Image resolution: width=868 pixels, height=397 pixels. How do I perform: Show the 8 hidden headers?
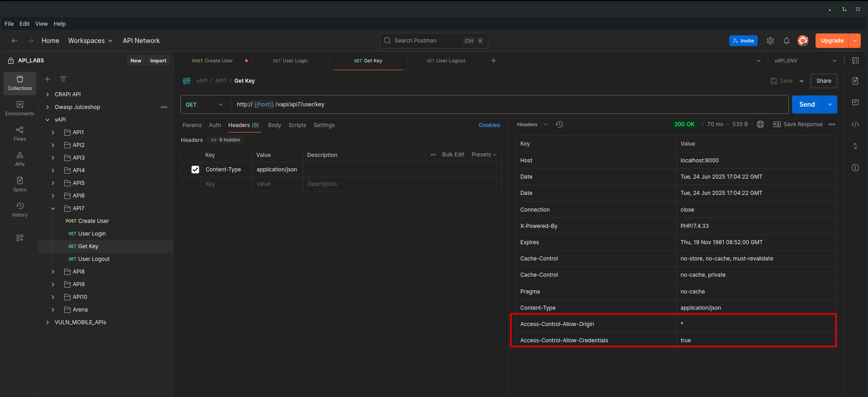(x=226, y=140)
